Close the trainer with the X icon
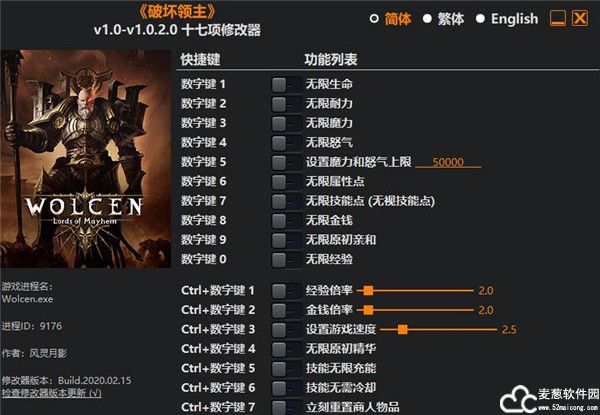This screenshot has width=600, height=415. 580,18
